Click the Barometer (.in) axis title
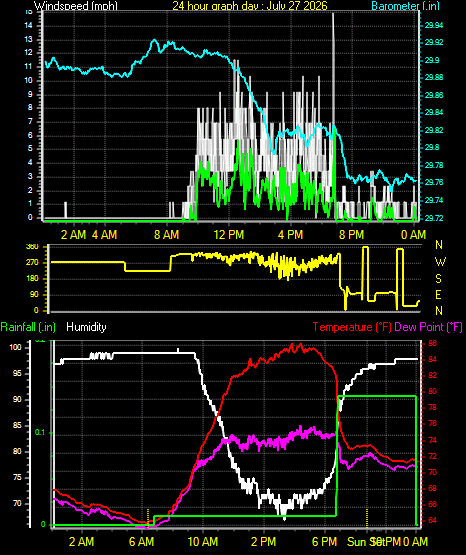Image resolution: width=466 pixels, height=555 pixels. [x=405, y=6]
